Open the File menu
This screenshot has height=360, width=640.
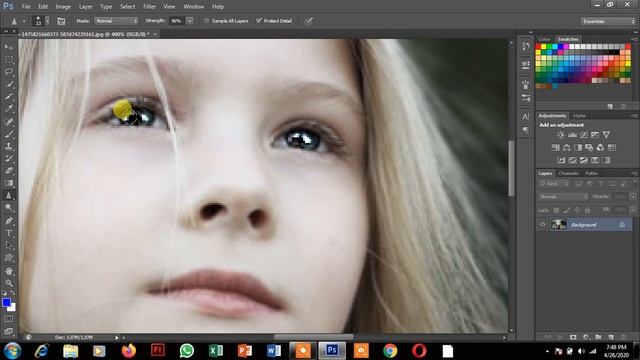(26, 7)
